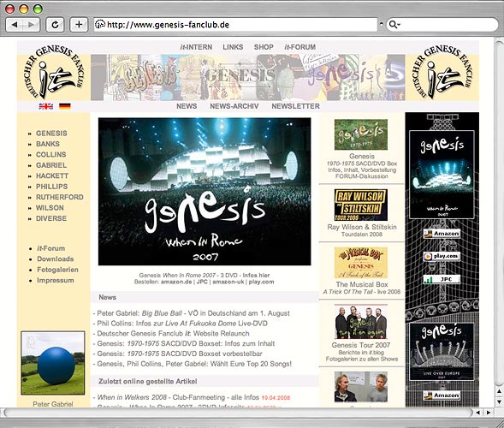Click the browser forward arrow button

coord(32,25)
